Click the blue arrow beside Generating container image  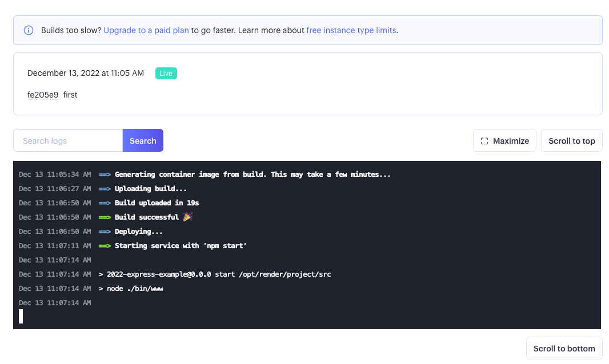point(105,175)
